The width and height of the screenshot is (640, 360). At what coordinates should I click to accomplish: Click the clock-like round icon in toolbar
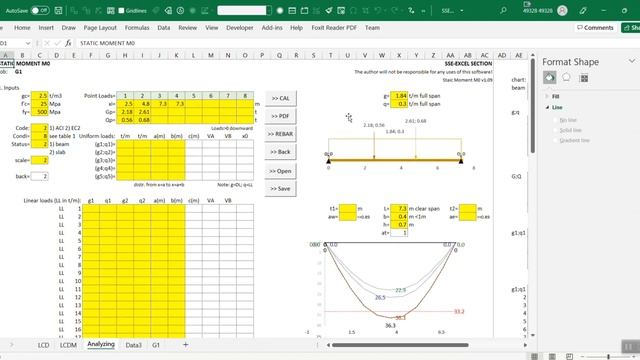point(180,11)
